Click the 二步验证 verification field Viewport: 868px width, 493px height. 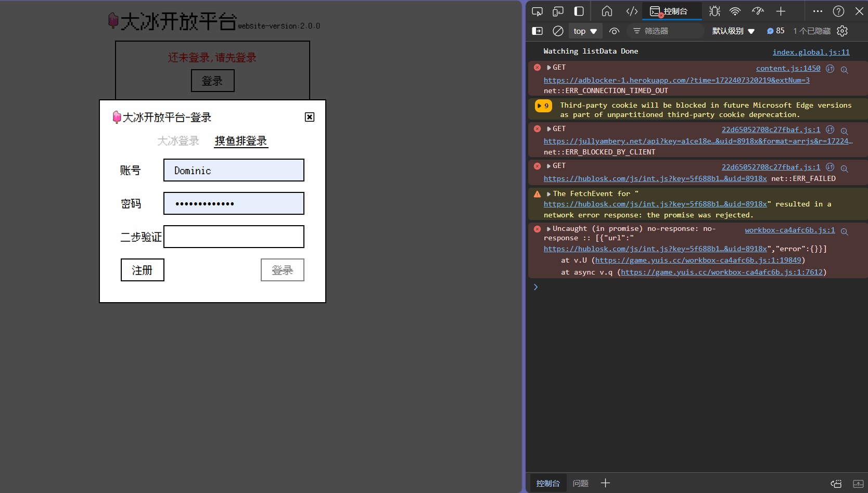pyautogui.click(x=234, y=237)
